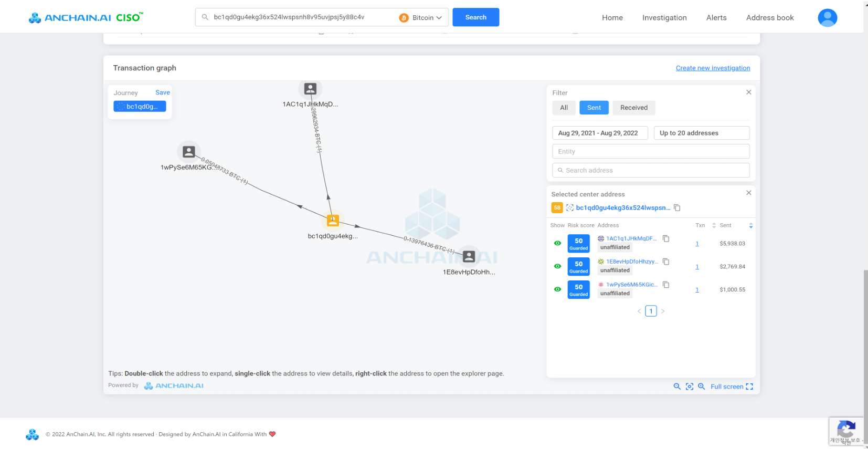This screenshot has height=449, width=868.
Task: Click the bc1qd0g journey chip
Action: tap(140, 107)
